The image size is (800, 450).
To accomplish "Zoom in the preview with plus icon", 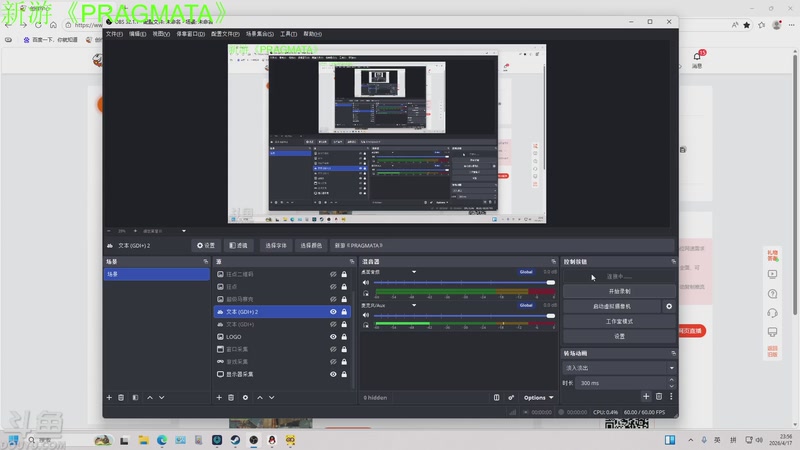I will click(135, 231).
